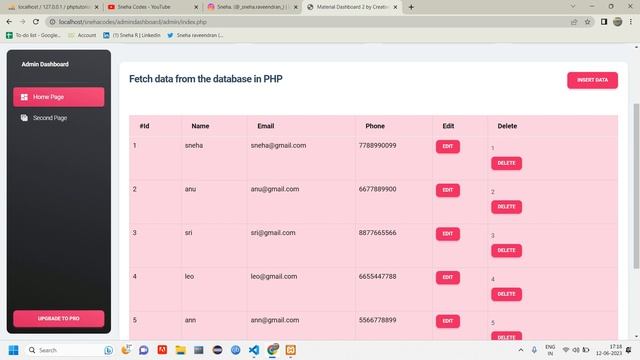The width and height of the screenshot is (640, 360).
Task: Select the Material Dashboard 2 tab
Action: click(351, 7)
